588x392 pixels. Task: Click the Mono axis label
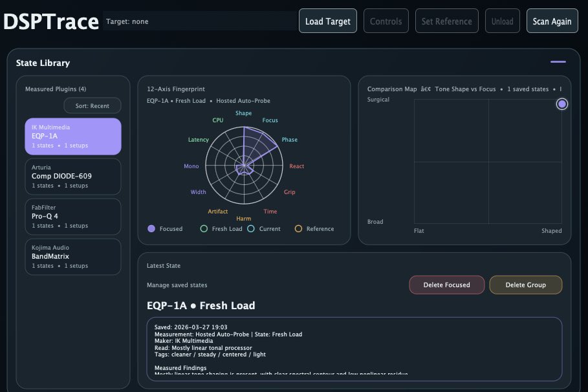pos(191,166)
